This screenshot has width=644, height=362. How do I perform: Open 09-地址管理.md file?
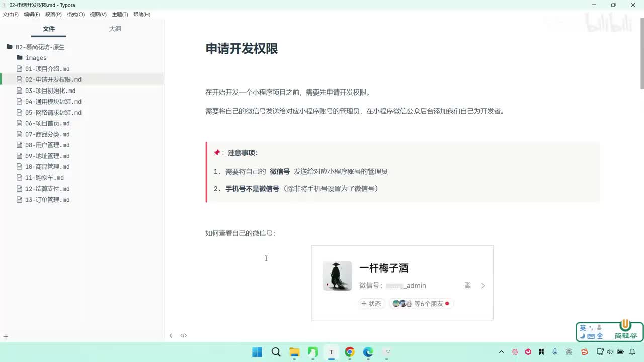pos(47,156)
